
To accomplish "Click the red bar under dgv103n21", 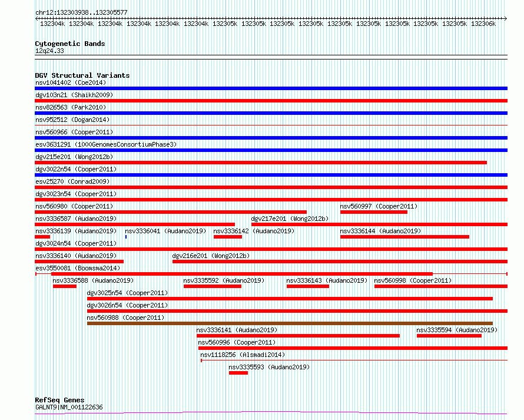I will coord(271,101).
